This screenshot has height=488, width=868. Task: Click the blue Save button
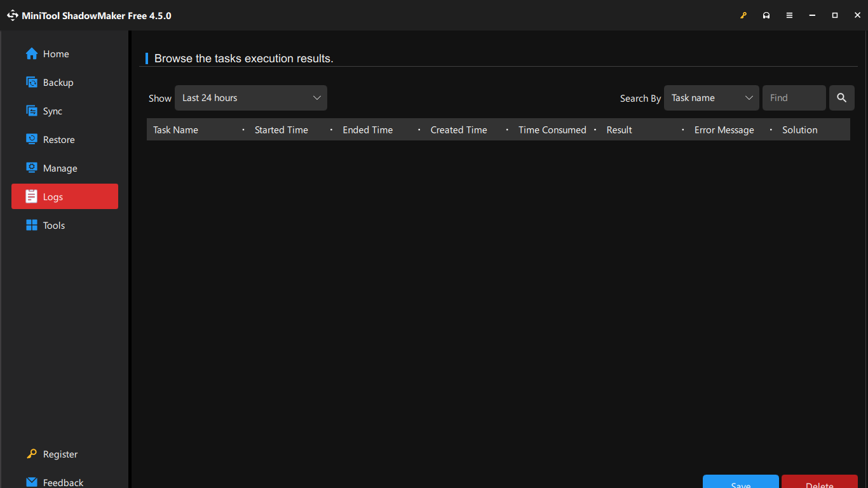(x=740, y=482)
